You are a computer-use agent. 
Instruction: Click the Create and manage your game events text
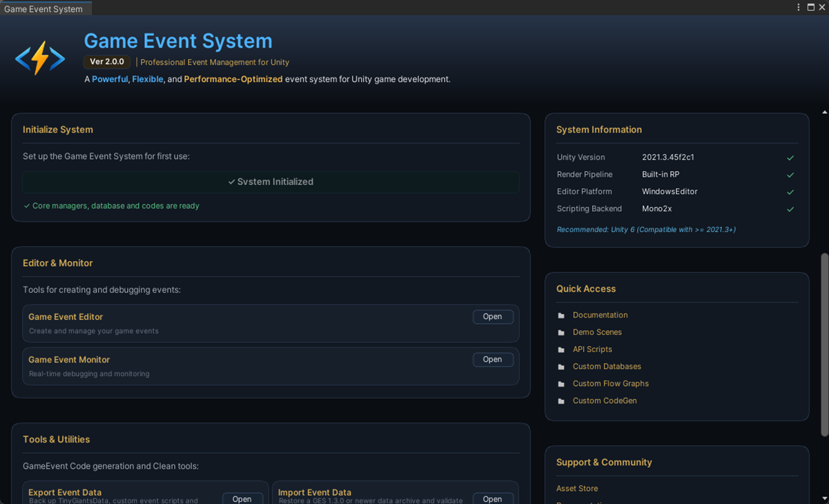point(94,331)
